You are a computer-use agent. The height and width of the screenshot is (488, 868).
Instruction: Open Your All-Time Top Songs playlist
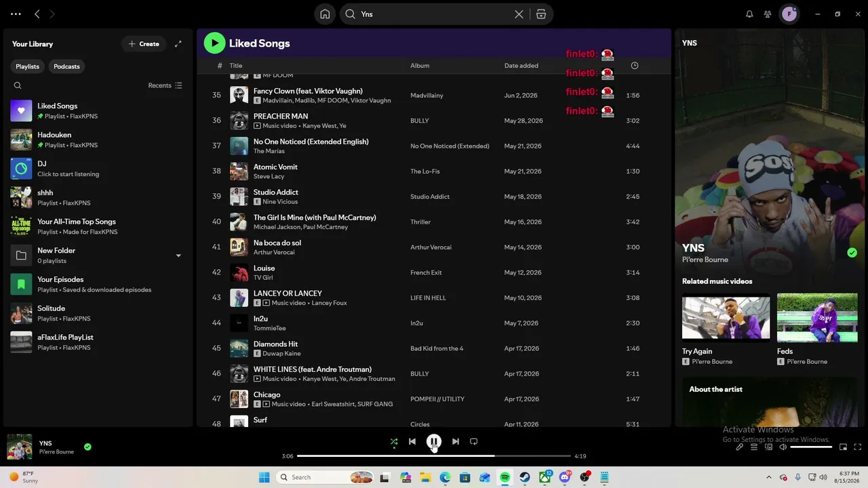[98, 226]
